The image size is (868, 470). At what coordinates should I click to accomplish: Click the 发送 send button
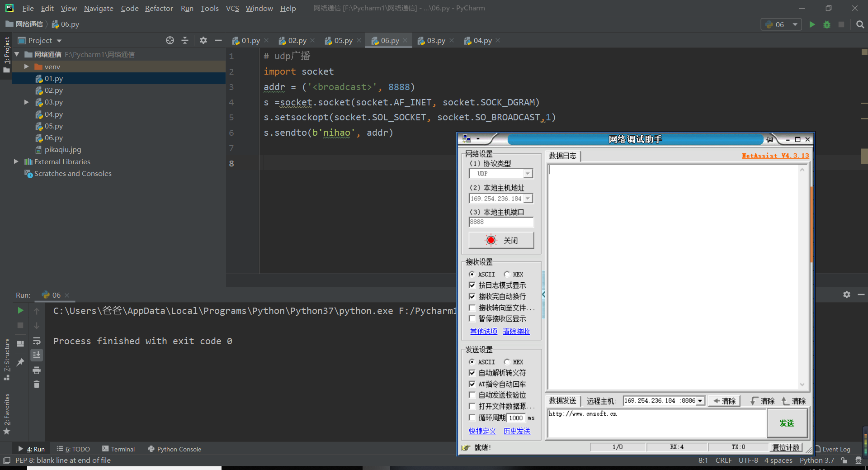[787, 423]
